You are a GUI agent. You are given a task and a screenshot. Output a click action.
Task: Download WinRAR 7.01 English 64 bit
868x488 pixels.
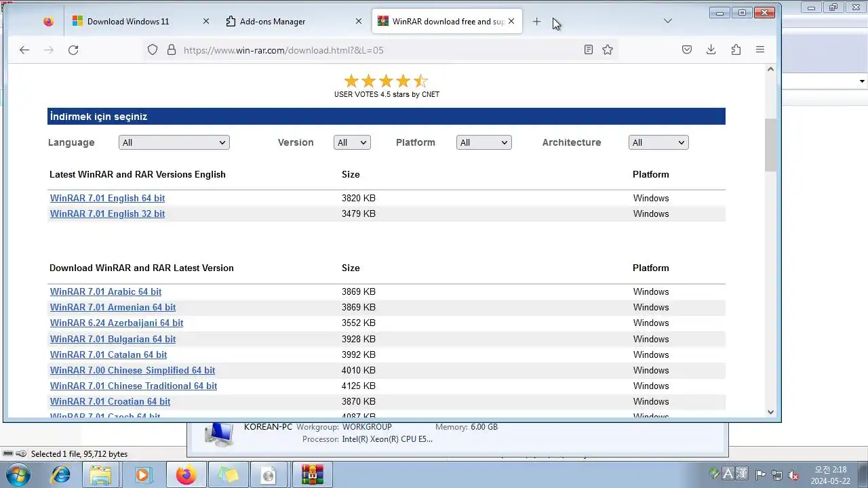click(x=107, y=198)
